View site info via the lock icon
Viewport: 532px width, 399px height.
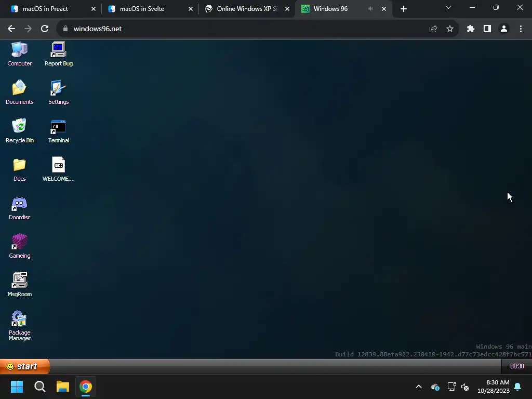[65, 29]
